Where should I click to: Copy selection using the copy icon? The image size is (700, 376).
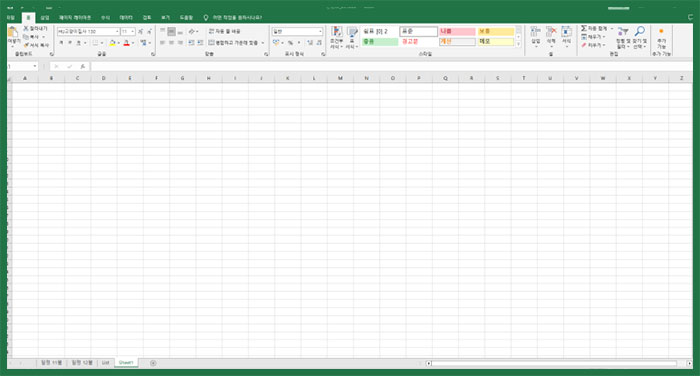[x=26, y=37]
